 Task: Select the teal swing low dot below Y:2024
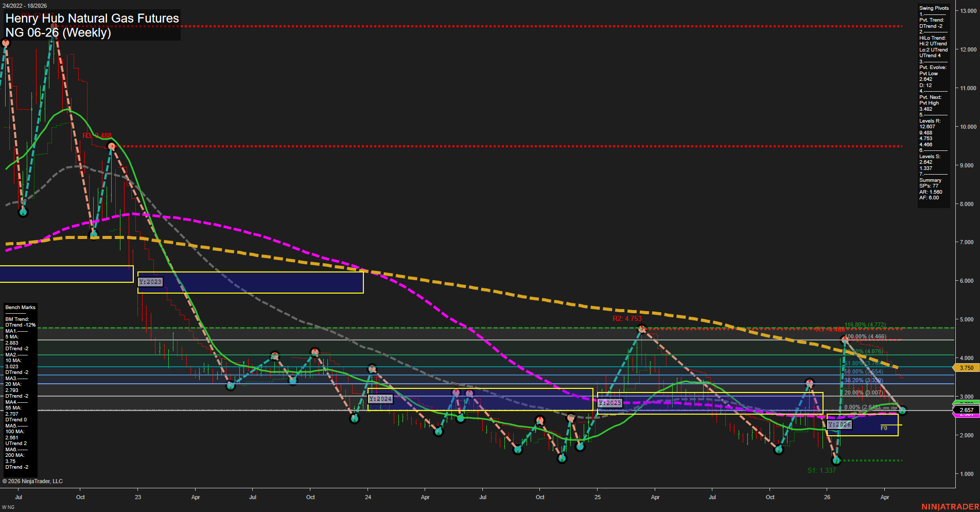(x=355, y=419)
